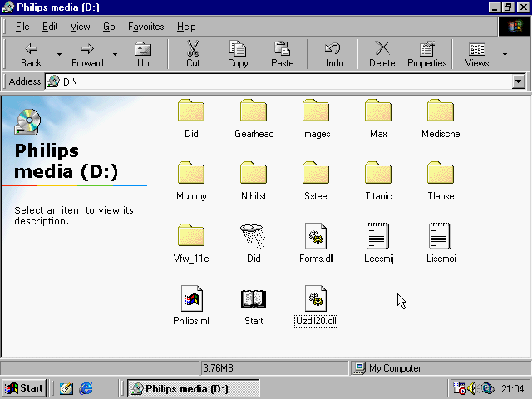The height and width of the screenshot is (399, 532).
Task: Go Up one folder level
Action: coord(143,54)
